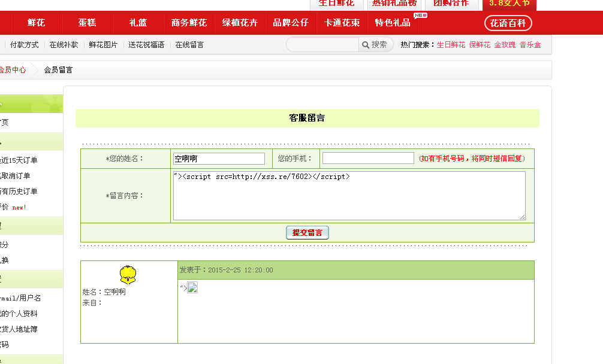
Task: Select the 商务鲜花 menu item
Action: click(x=189, y=23)
